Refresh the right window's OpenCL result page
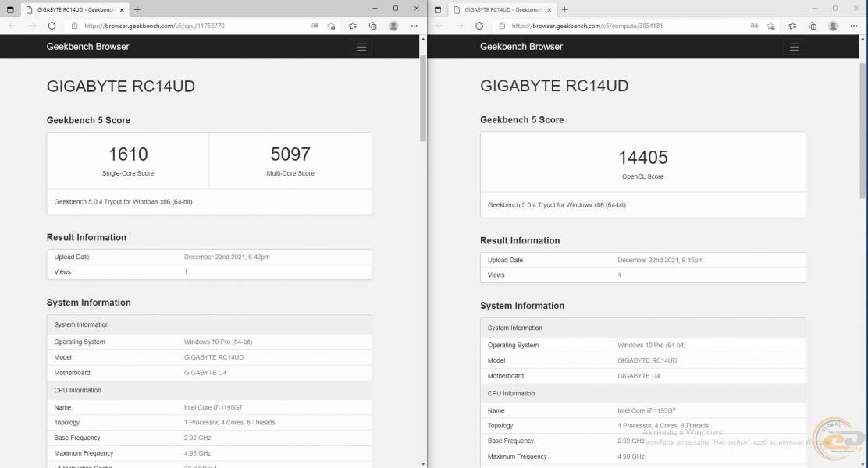Viewport: 868px width, 468px height. coord(479,26)
